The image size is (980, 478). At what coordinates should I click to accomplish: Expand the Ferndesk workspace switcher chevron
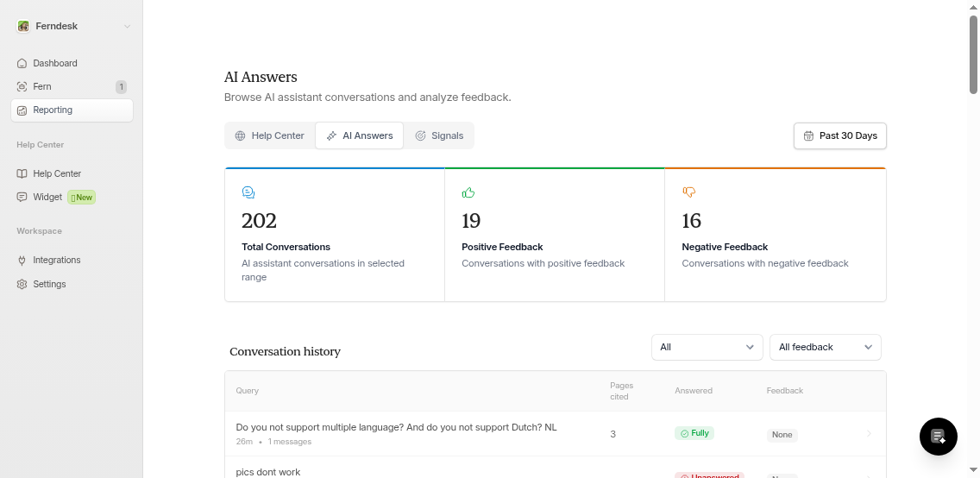[x=127, y=27]
